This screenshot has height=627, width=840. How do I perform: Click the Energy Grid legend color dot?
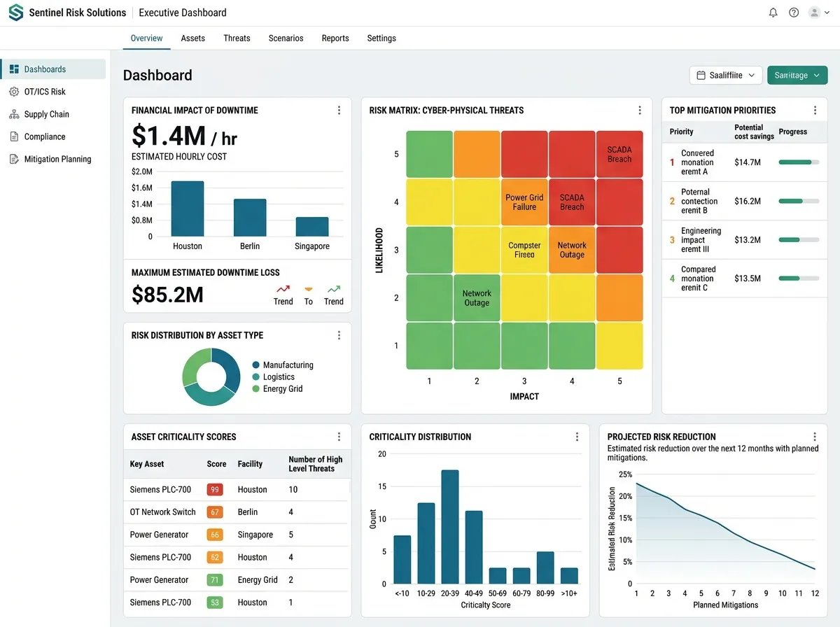pyautogui.click(x=255, y=389)
